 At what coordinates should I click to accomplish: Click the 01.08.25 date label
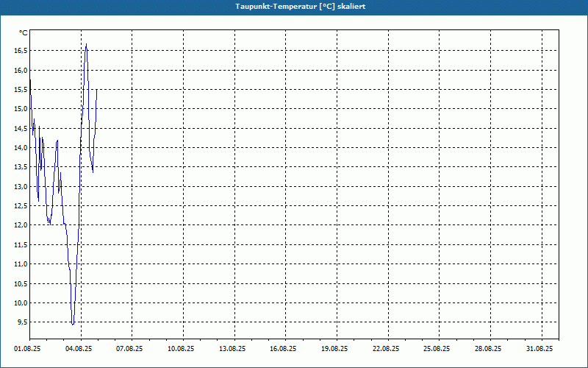27,349
